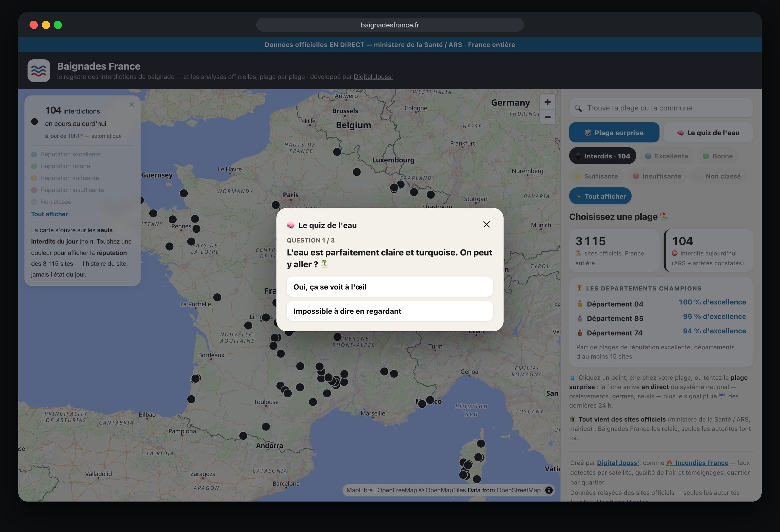Zoom out on the map
780x532 pixels.
point(548,117)
